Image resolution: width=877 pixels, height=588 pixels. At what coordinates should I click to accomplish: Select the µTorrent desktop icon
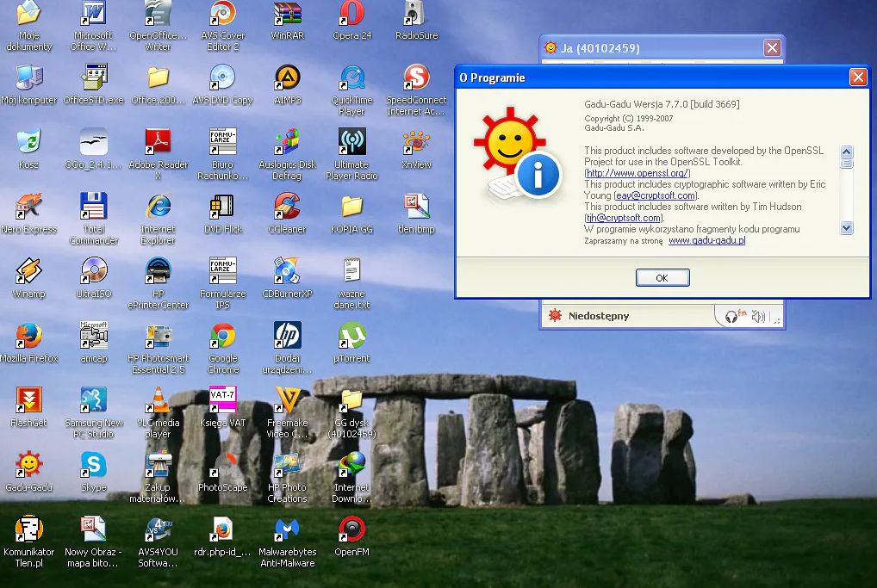pos(351,344)
